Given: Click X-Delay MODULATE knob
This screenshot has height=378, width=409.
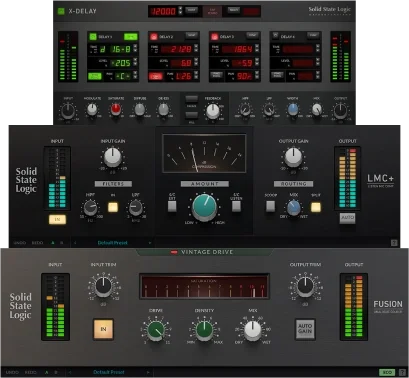Looking at the screenshot, I should pyautogui.click(x=92, y=109).
